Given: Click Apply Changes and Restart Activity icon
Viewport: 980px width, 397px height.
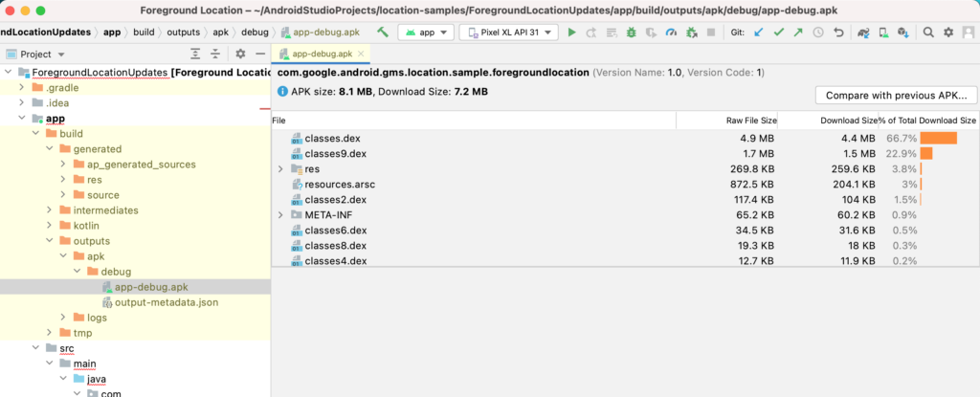Looking at the screenshot, I should [590, 33].
